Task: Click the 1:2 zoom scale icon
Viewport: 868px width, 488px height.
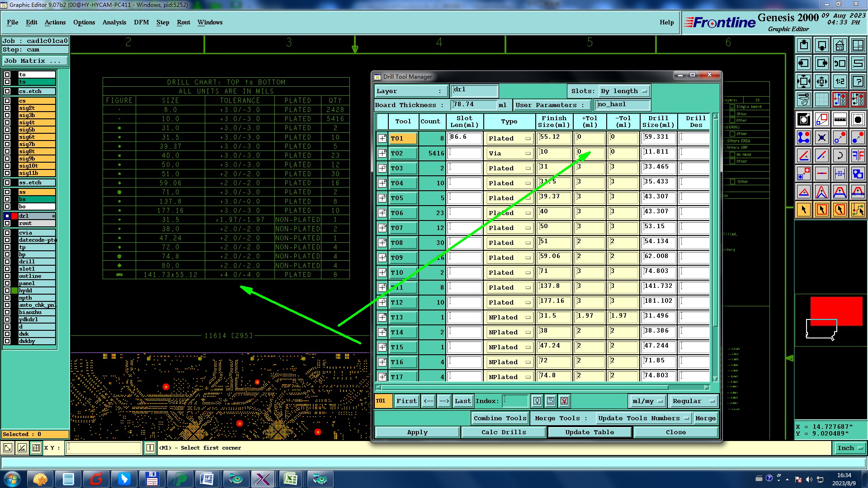Action: tap(840, 81)
